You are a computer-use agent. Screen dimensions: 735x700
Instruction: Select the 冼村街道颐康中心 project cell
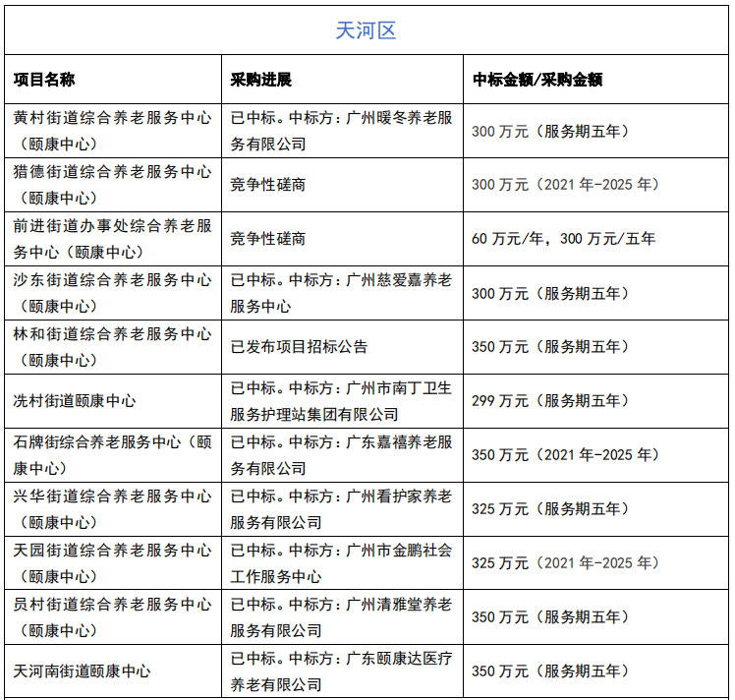pyautogui.click(x=75, y=400)
